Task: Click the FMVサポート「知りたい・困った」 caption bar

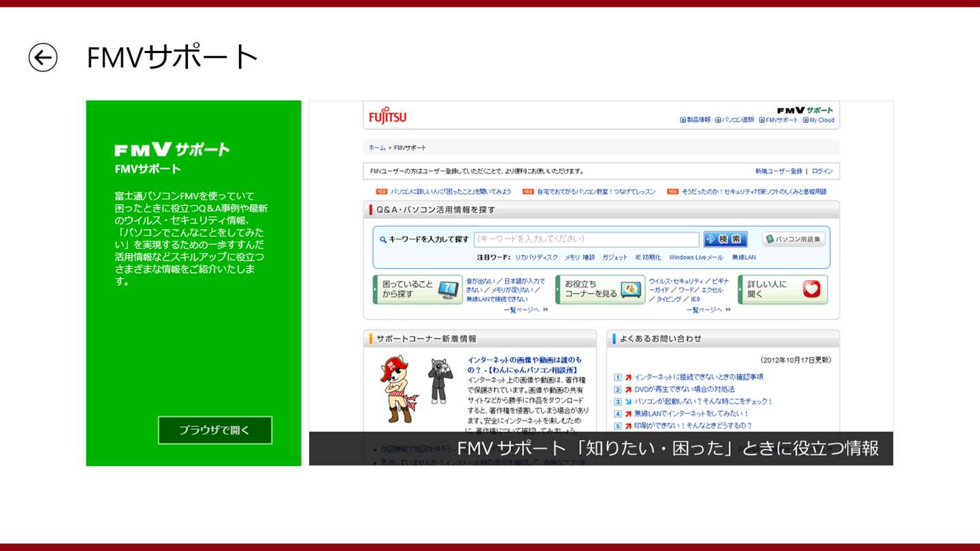Action: (x=601, y=448)
